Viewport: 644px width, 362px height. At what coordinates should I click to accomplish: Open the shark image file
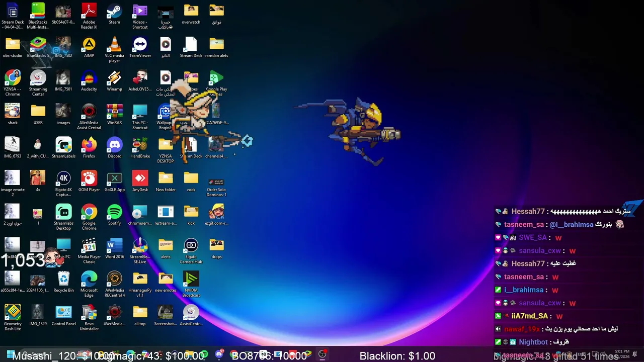[x=13, y=115]
